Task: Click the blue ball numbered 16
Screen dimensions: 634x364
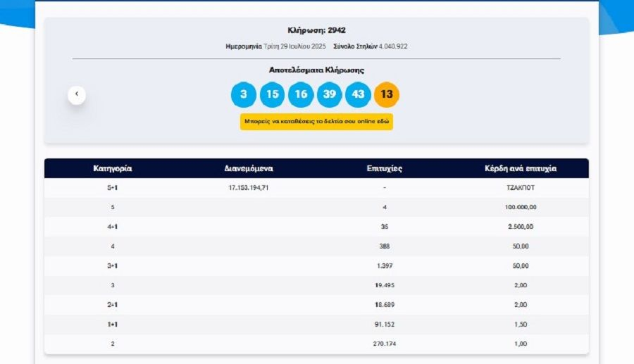Action: (x=301, y=94)
